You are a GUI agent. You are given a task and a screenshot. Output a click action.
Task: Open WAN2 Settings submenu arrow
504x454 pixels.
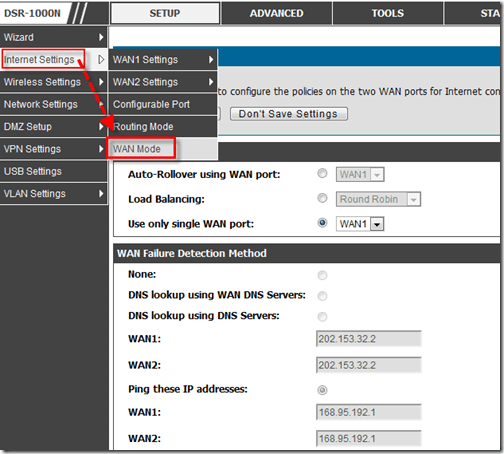click(x=211, y=82)
